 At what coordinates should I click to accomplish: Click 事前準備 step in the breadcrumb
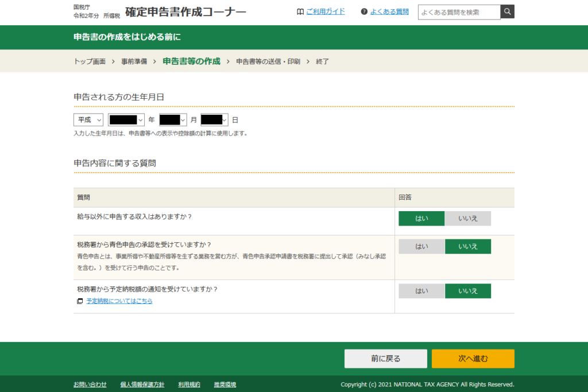pyautogui.click(x=134, y=61)
